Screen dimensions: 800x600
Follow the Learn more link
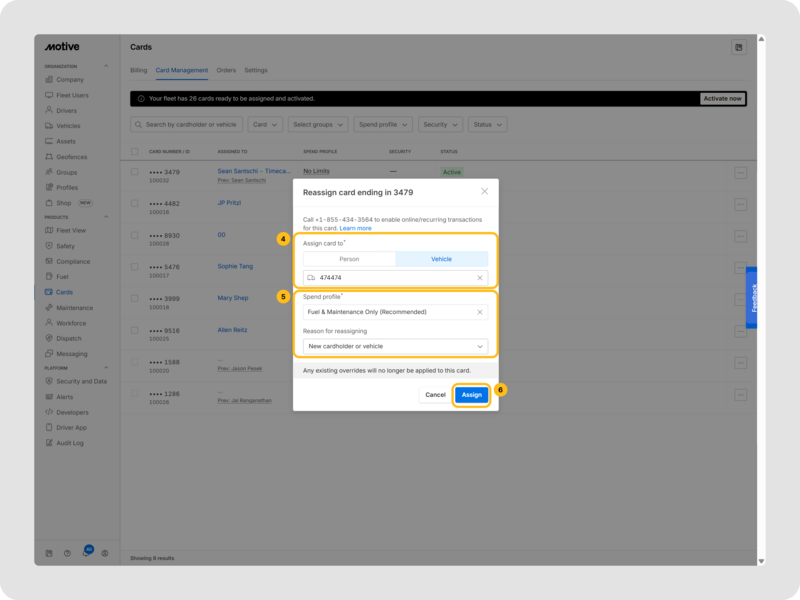tap(355, 228)
